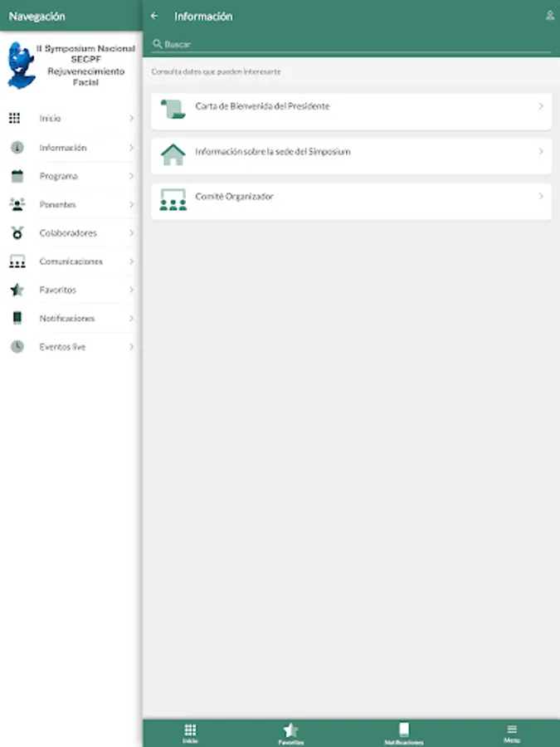
Task: Tap Notificaciones in the bottom bar
Action: [404, 735]
